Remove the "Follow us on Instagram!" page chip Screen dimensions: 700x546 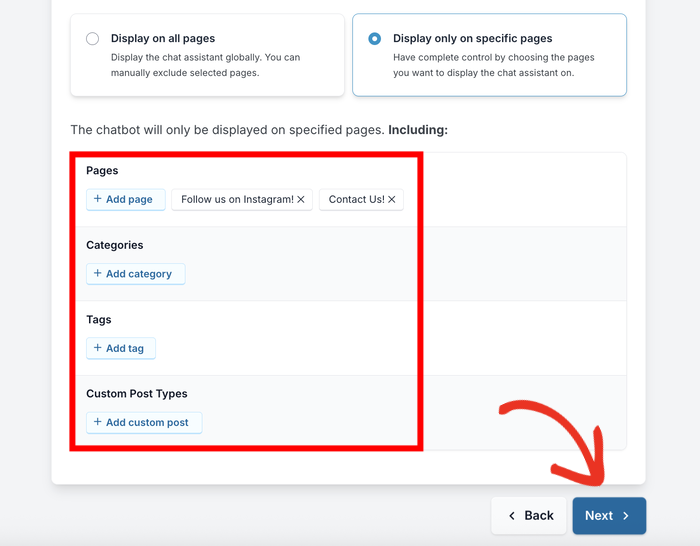pyautogui.click(x=302, y=200)
